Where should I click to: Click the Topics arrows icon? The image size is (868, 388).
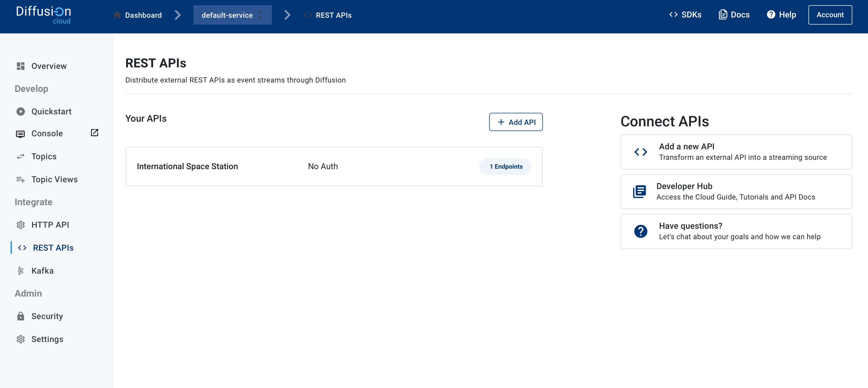[21, 156]
